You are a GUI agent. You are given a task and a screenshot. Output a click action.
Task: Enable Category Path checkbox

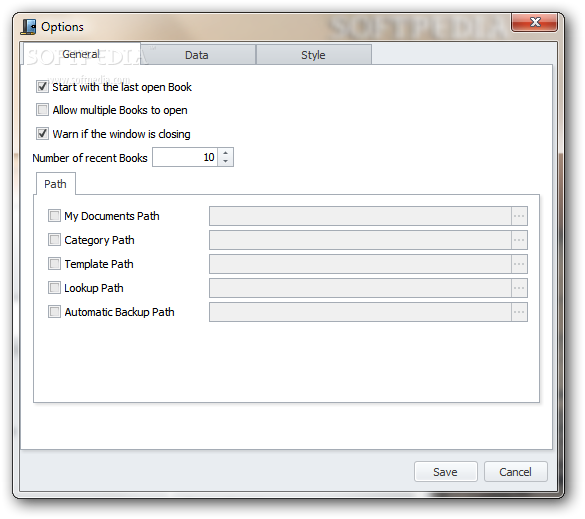pos(54,240)
